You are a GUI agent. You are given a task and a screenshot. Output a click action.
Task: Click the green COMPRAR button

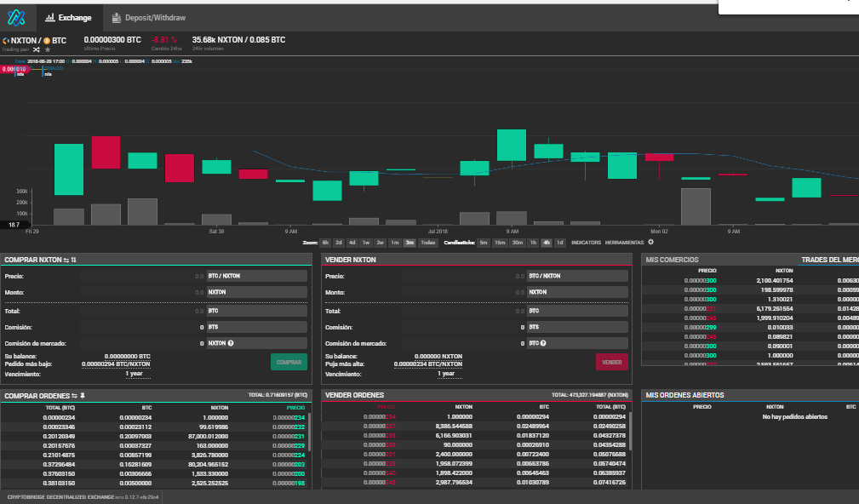click(289, 362)
